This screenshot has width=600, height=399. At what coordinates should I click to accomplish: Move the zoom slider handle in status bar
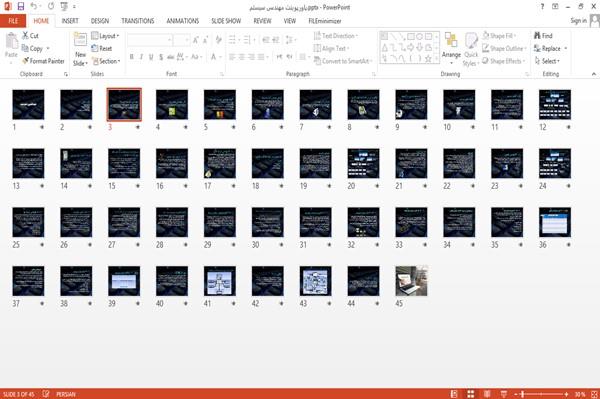click(522, 394)
